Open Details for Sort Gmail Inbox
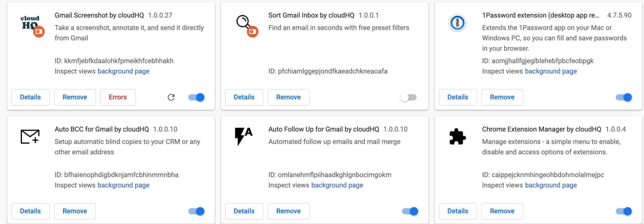This screenshot has width=644, height=224. tap(244, 97)
